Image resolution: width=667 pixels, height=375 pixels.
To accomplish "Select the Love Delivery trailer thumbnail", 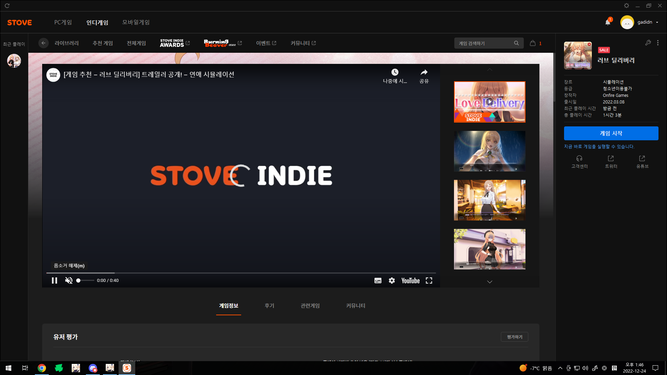I will coord(490,102).
